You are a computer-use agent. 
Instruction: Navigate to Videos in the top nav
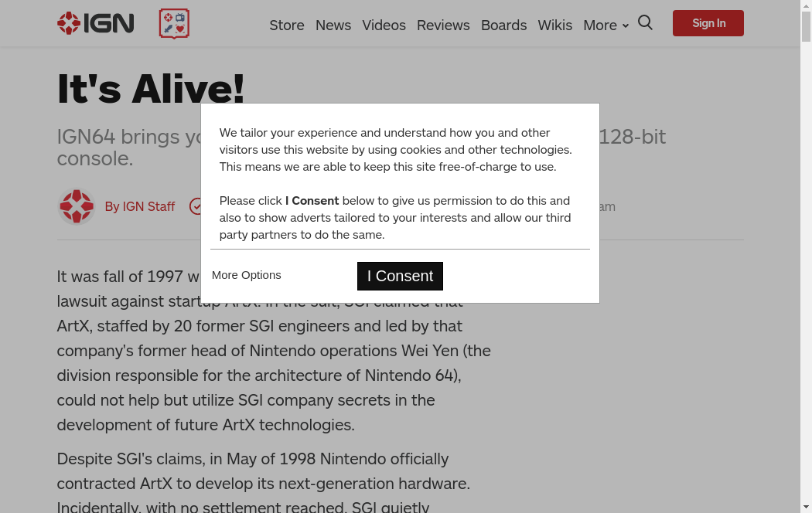click(x=384, y=25)
